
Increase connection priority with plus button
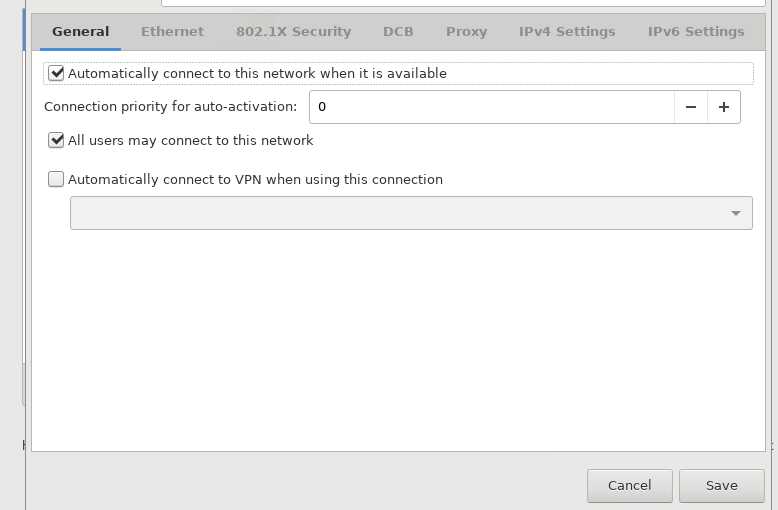point(724,107)
